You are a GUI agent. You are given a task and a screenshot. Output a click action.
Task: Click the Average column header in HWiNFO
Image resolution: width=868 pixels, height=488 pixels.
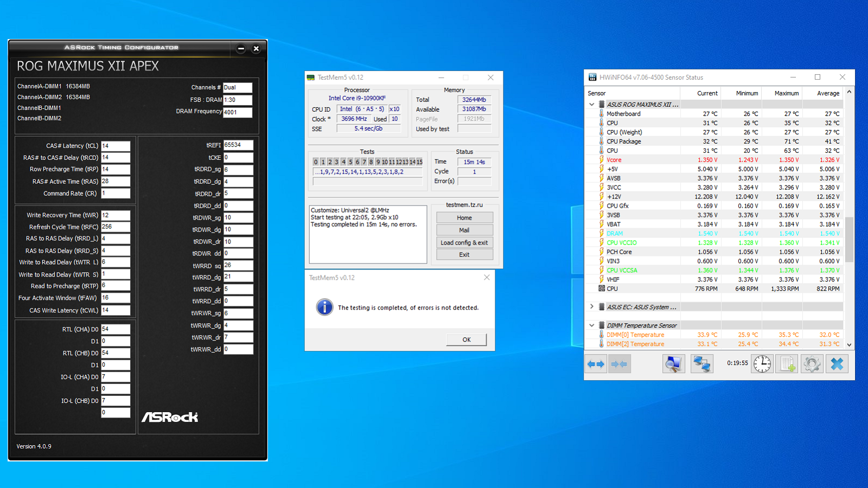click(x=828, y=93)
